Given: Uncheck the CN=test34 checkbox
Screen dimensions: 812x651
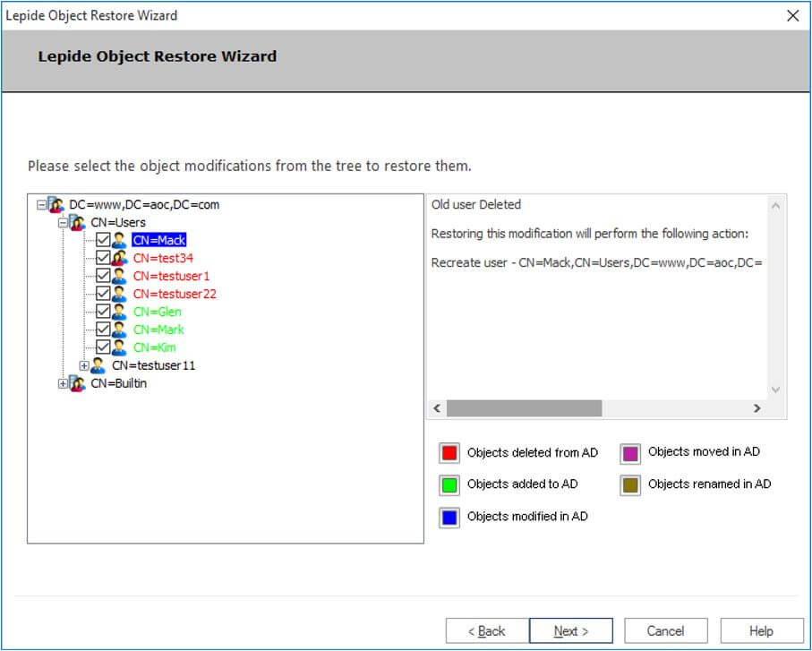Looking at the screenshot, I should (103, 258).
